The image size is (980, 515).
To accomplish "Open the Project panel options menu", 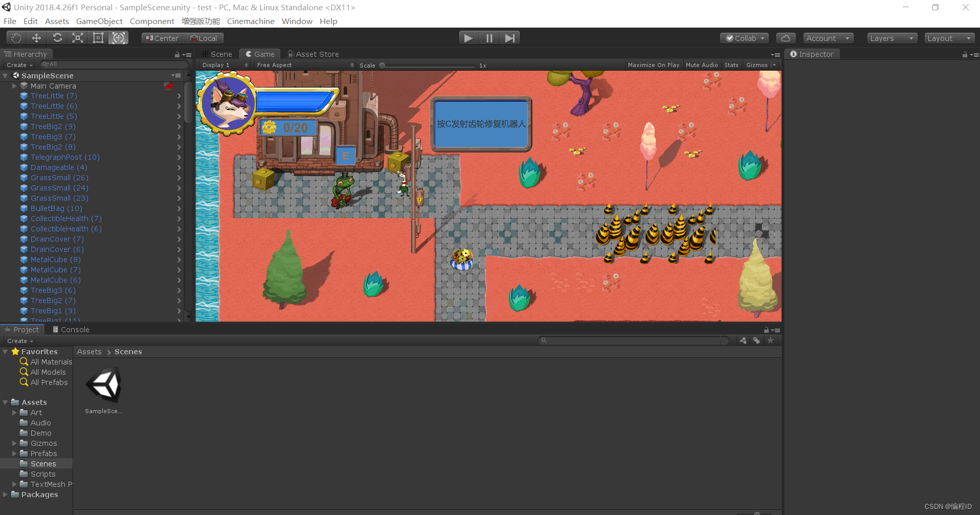I will tap(776, 330).
